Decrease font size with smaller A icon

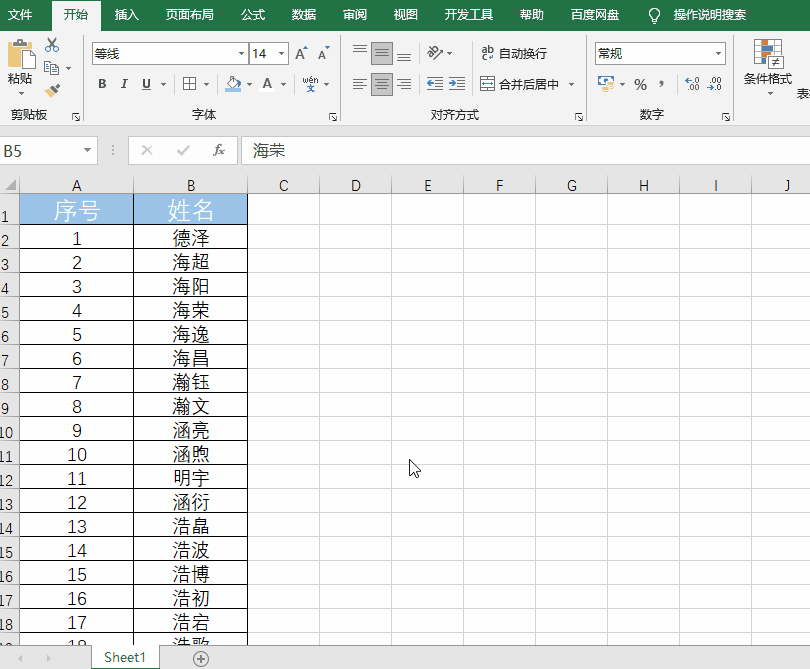(x=323, y=53)
